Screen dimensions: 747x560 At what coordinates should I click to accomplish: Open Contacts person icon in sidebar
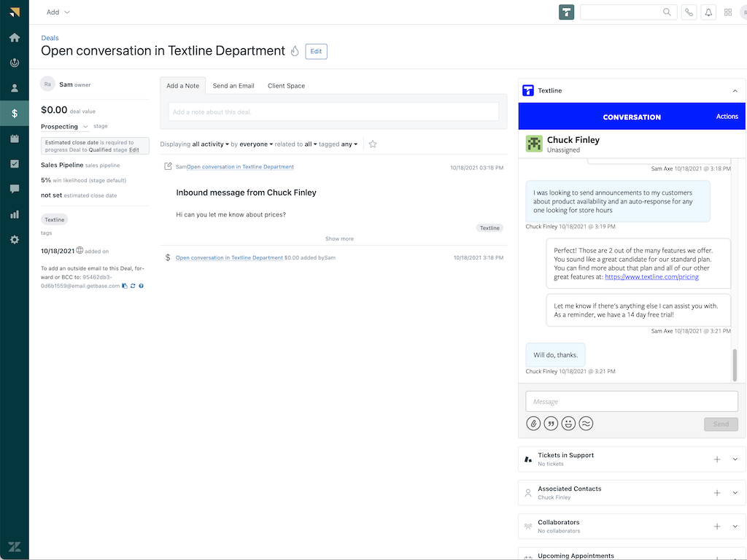tap(15, 88)
